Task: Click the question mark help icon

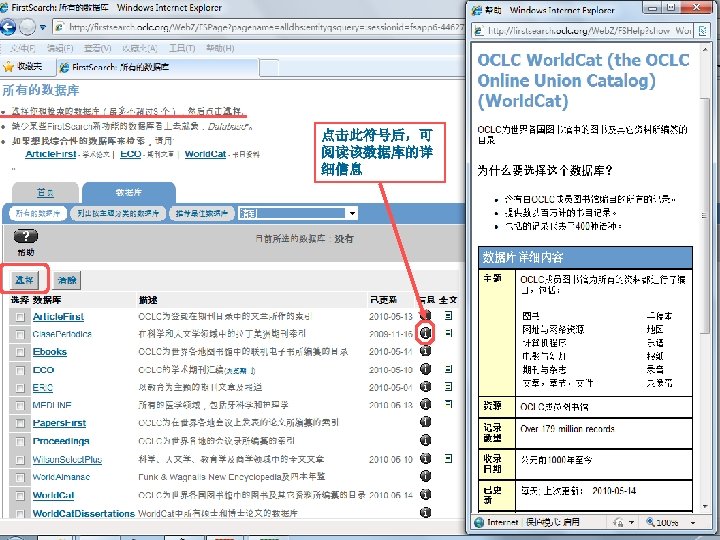Action: point(26,236)
